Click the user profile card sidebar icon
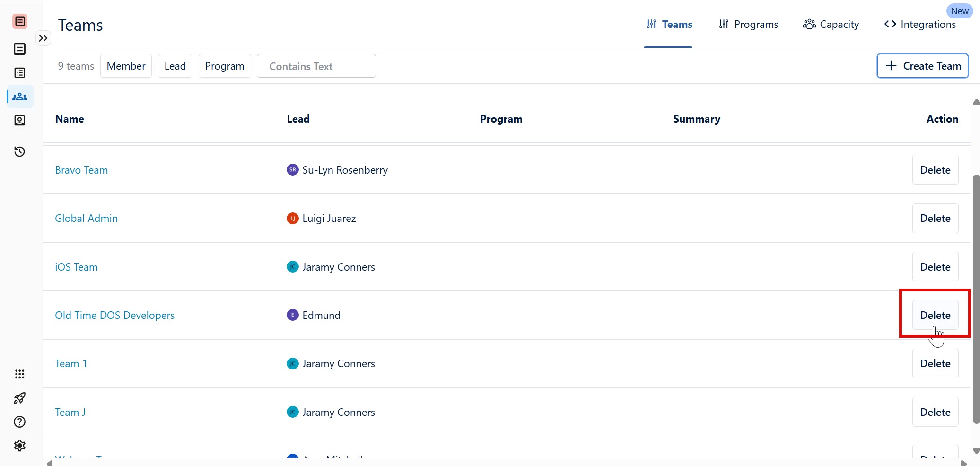Screen dimensions: 980x466 (x=20, y=121)
